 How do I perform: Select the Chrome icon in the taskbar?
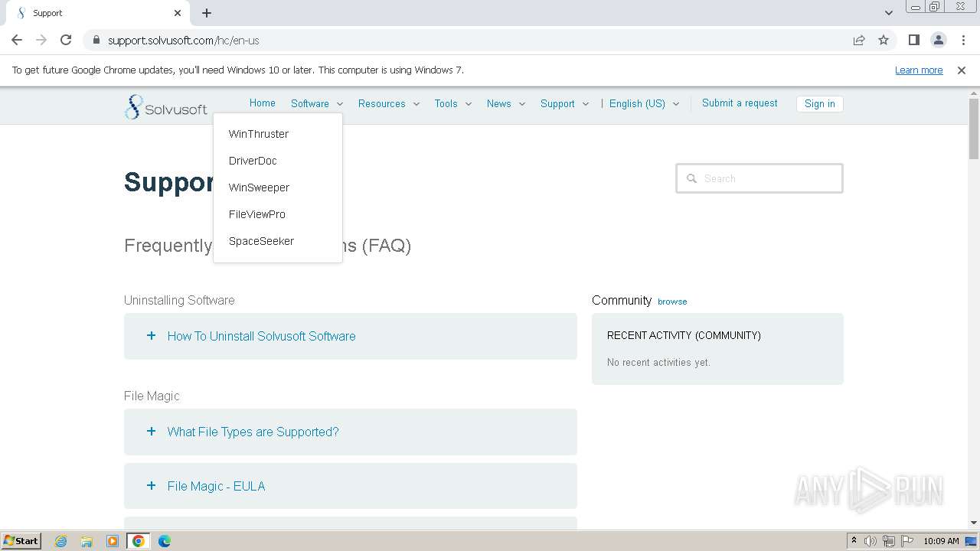click(139, 541)
